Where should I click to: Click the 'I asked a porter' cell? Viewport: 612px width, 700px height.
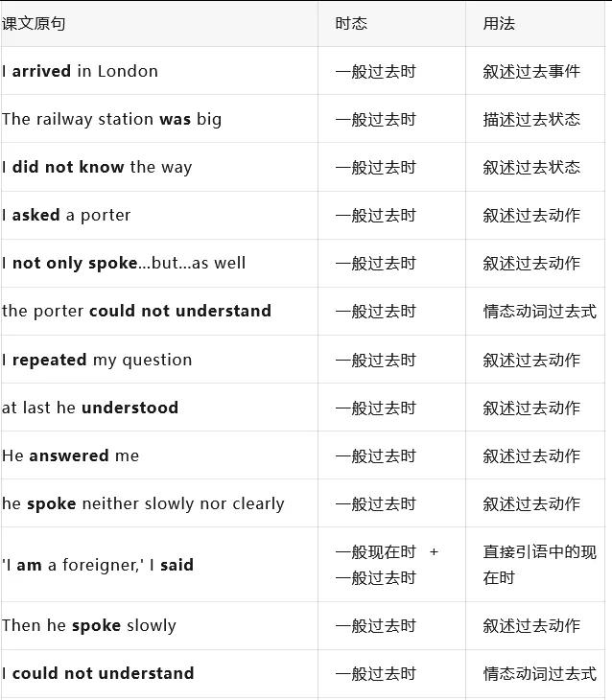pos(66,215)
